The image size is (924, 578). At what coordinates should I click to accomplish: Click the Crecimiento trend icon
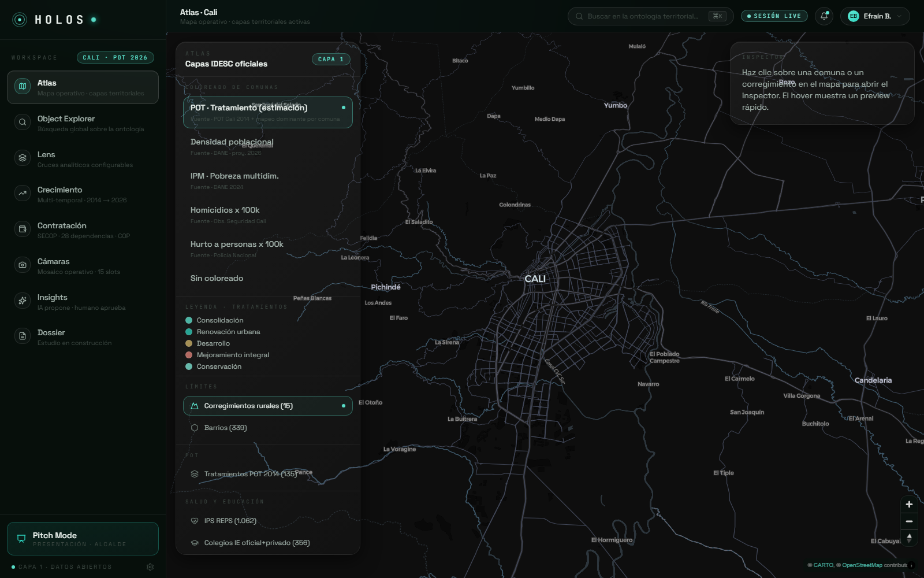click(x=23, y=194)
